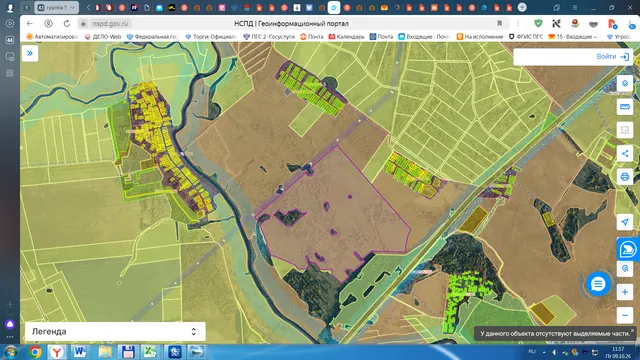The image size is (640, 360).
Task: Locate my position on map
Action: (624, 222)
